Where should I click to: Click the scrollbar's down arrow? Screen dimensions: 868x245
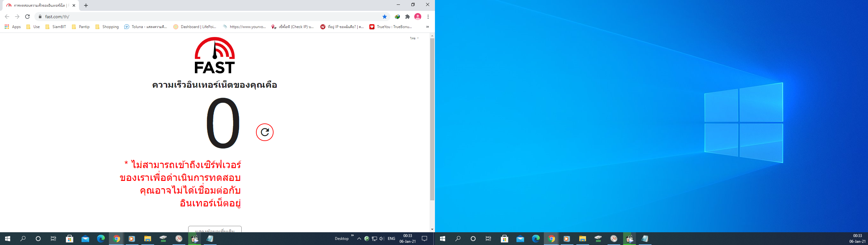(x=432, y=229)
